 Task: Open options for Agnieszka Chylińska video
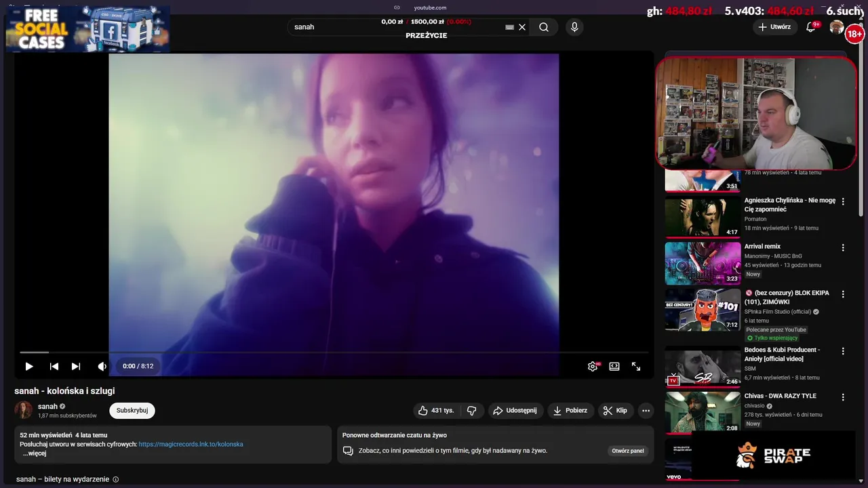coord(843,202)
